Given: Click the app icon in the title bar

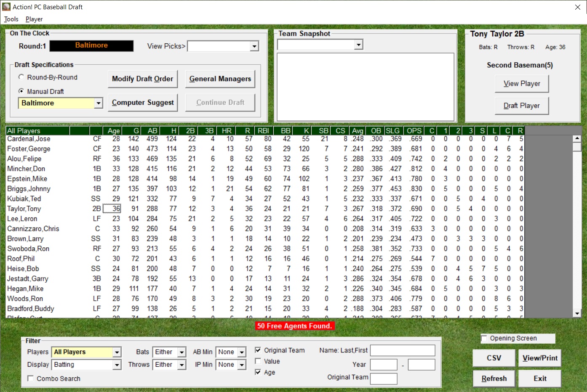Looking at the screenshot, I should click(x=6, y=7).
